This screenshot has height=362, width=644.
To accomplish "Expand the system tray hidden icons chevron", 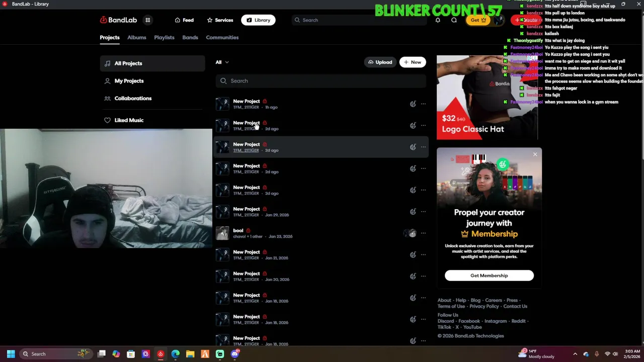I will coord(575,354).
